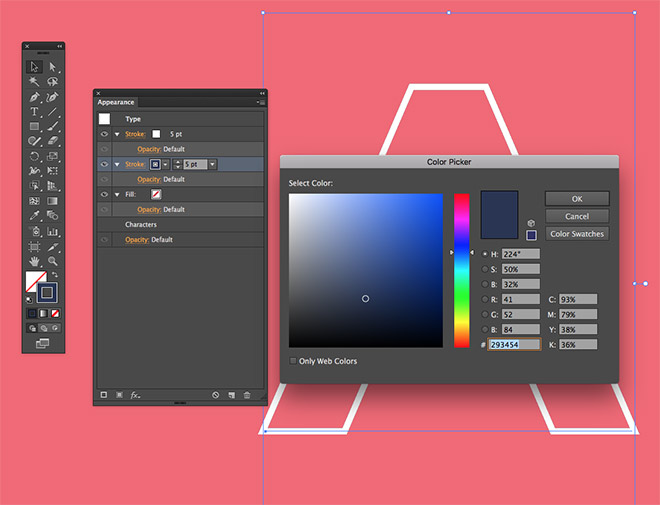660x505 pixels.
Task: Select the S saturation radio button
Action: (x=485, y=269)
